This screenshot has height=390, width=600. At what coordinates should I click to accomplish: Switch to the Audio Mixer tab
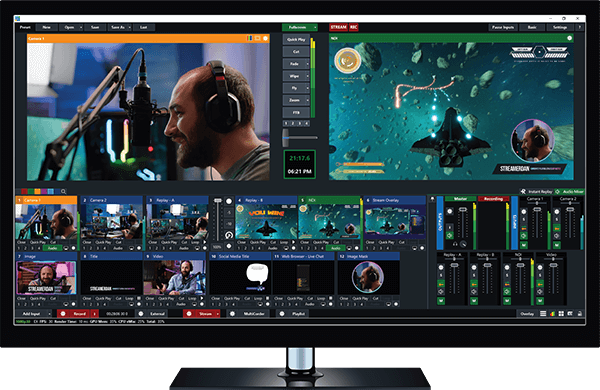[x=569, y=191]
